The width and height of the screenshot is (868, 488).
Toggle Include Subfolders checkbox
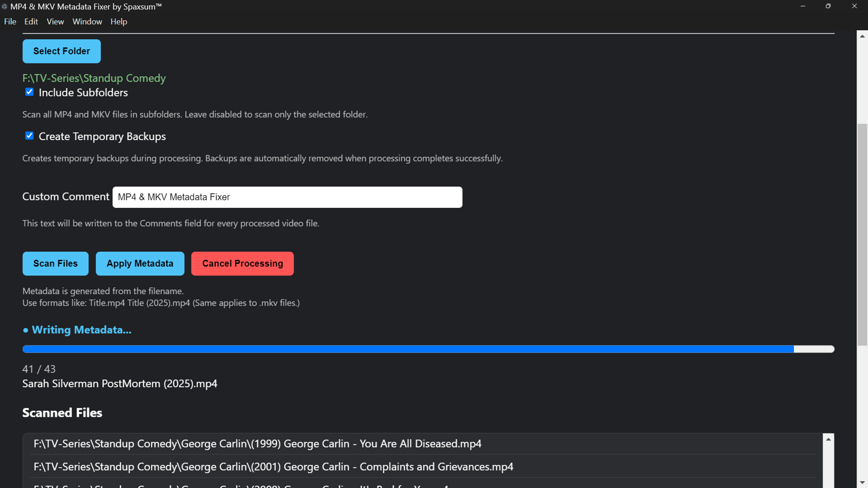coord(30,92)
